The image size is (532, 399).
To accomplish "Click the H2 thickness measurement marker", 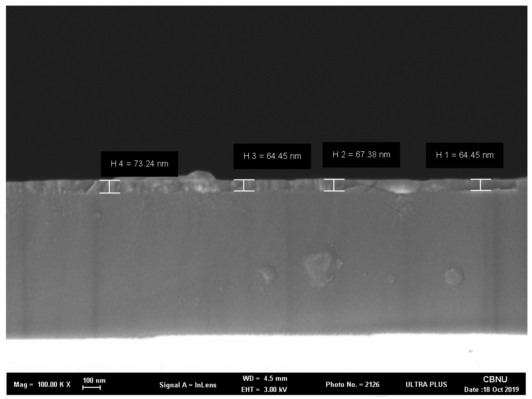I will (x=334, y=185).
